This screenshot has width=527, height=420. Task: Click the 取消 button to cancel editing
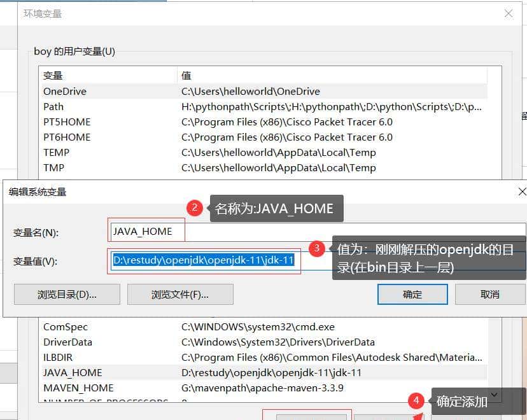[490, 294]
